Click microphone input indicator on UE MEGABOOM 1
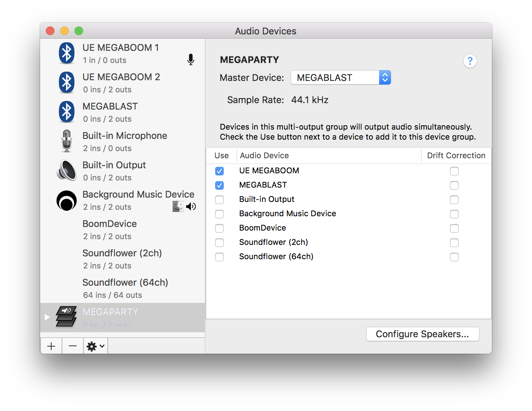The image size is (532, 411). [x=191, y=59]
